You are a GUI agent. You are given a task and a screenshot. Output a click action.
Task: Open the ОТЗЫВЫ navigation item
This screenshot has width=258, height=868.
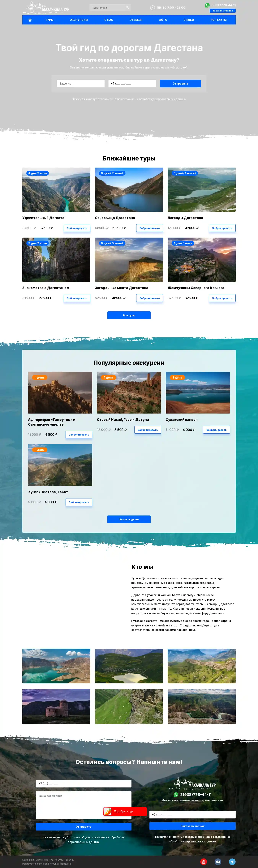click(136, 20)
